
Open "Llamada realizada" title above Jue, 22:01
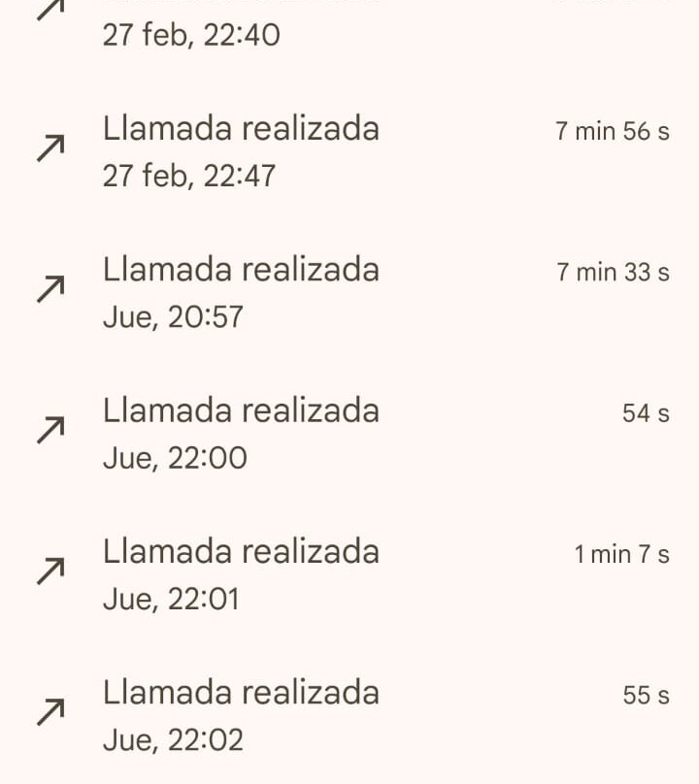point(241,552)
